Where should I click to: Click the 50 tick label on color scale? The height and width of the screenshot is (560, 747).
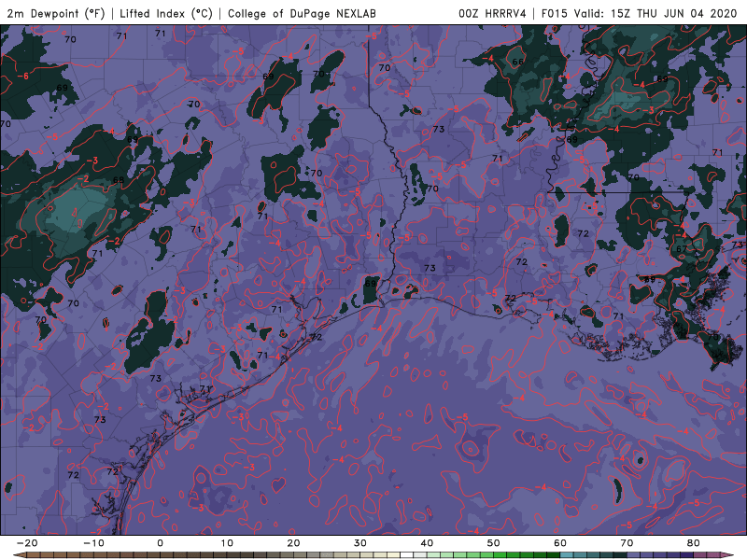click(x=494, y=543)
